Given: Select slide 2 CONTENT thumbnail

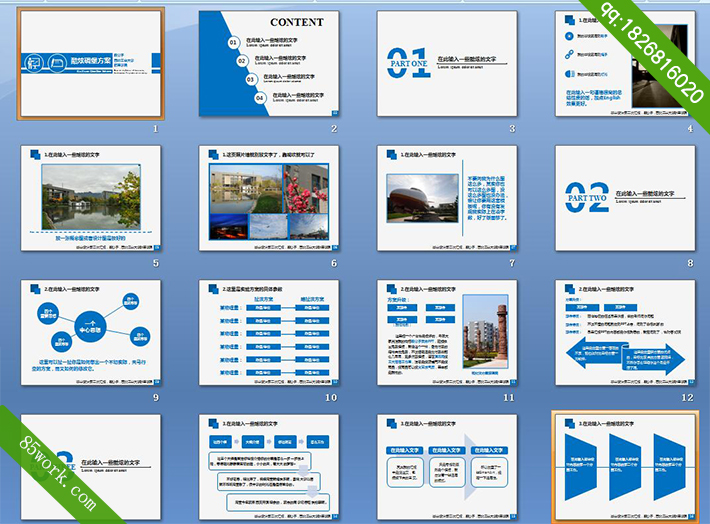Looking at the screenshot, I should pos(269,63).
